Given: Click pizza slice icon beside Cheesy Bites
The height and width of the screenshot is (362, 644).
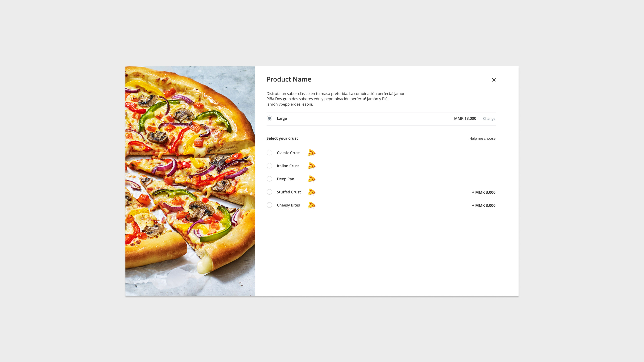Looking at the screenshot, I should [x=311, y=205].
